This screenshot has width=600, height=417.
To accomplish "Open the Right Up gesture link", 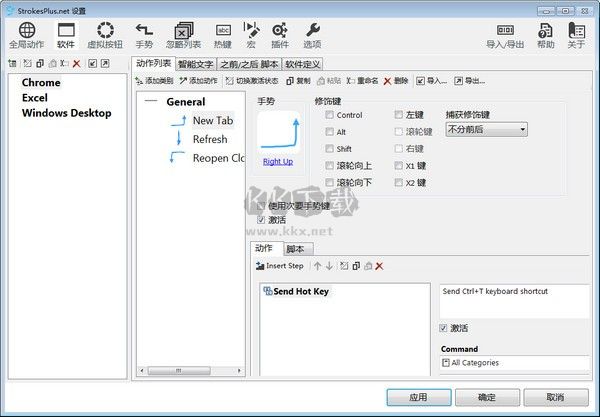I will (278, 161).
